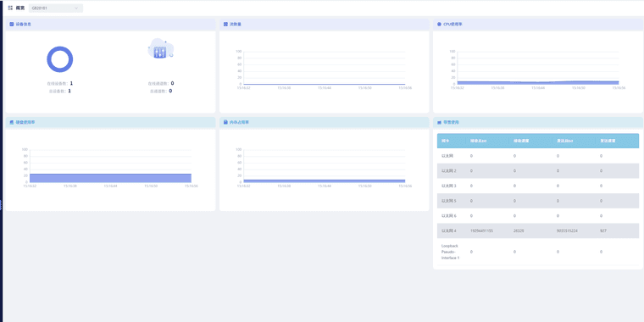Click the bandwidth usage panel title text
The height and width of the screenshot is (322, 644).
pyautogui.click(x=452, y=122)
